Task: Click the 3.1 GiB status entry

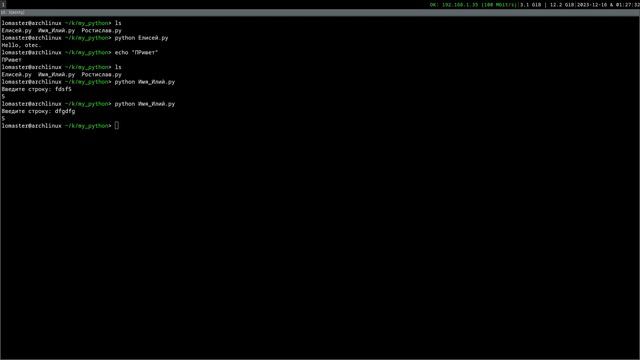Action: pyautogui.click(x=531, y=5)
